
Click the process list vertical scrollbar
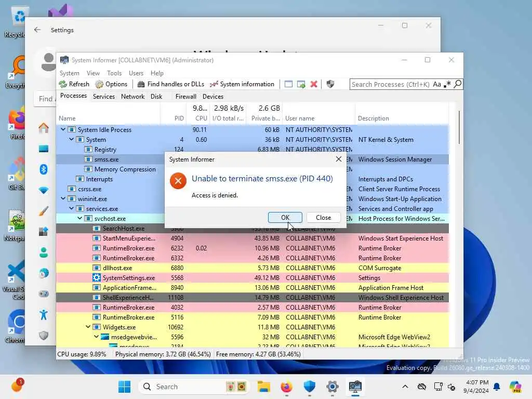pos(459,127)
